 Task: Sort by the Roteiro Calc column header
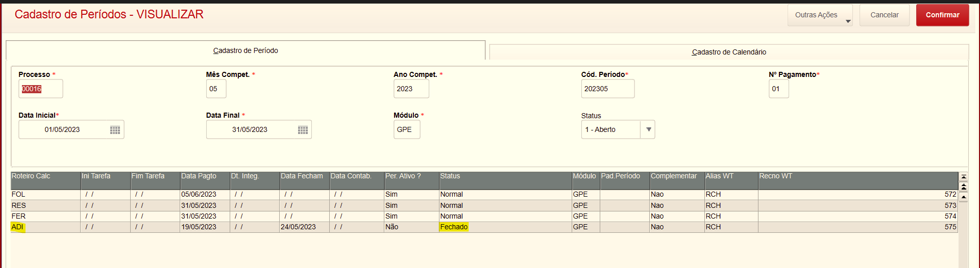(45, 180)
